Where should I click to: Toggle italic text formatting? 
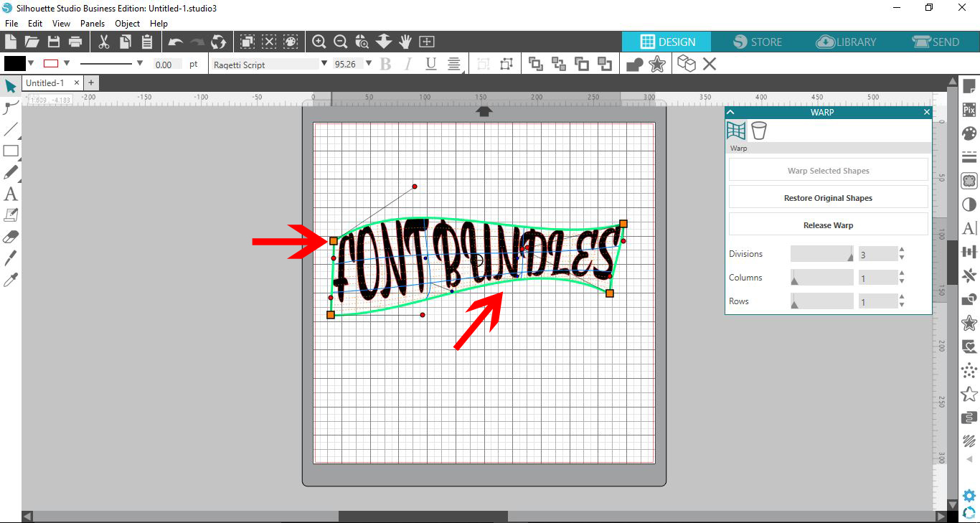407,64
